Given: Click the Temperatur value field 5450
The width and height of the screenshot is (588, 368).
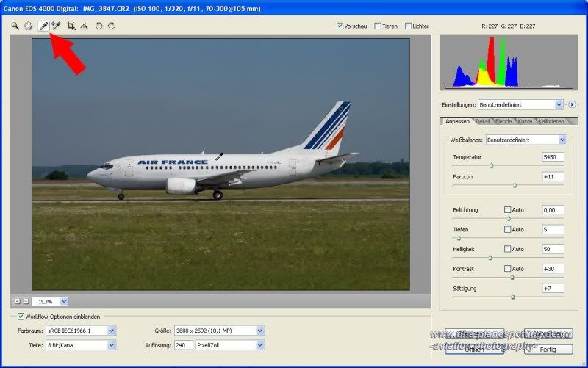Looking at the screenshot, I should (x=553, y=157).
